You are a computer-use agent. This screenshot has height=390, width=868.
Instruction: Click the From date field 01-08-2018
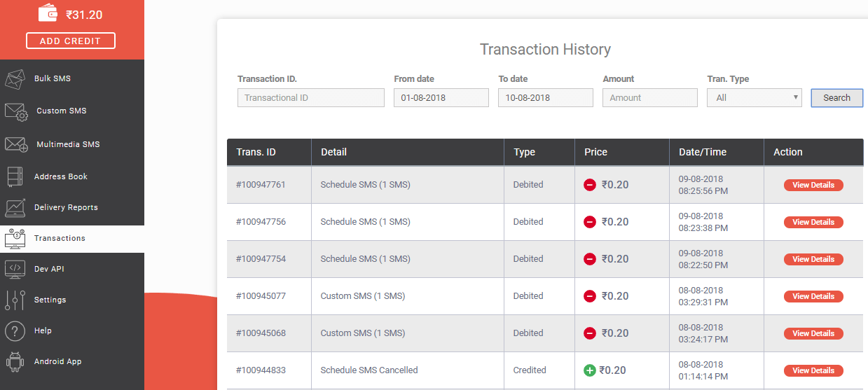click(x=441, y=98)
